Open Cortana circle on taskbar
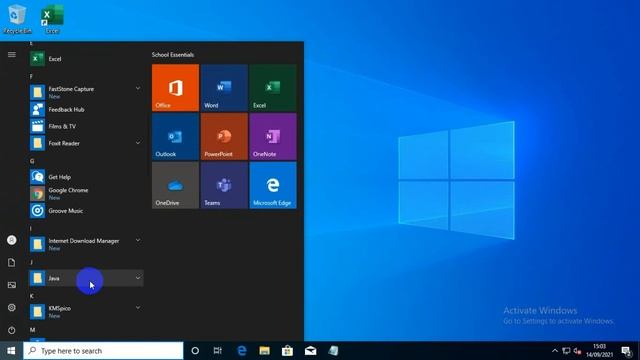This screenshot has width=640, height=360. [x=195, y=351]
